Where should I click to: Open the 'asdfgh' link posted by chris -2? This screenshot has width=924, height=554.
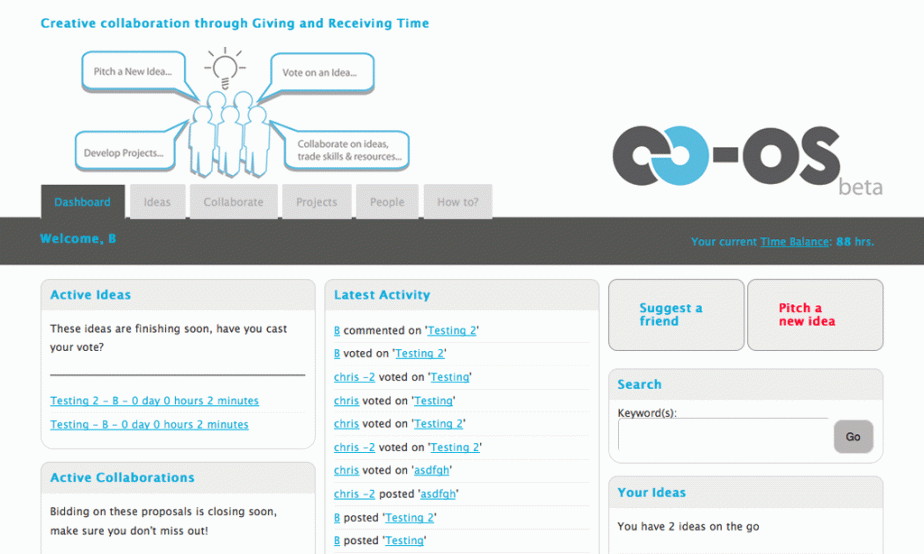[439, 494]
